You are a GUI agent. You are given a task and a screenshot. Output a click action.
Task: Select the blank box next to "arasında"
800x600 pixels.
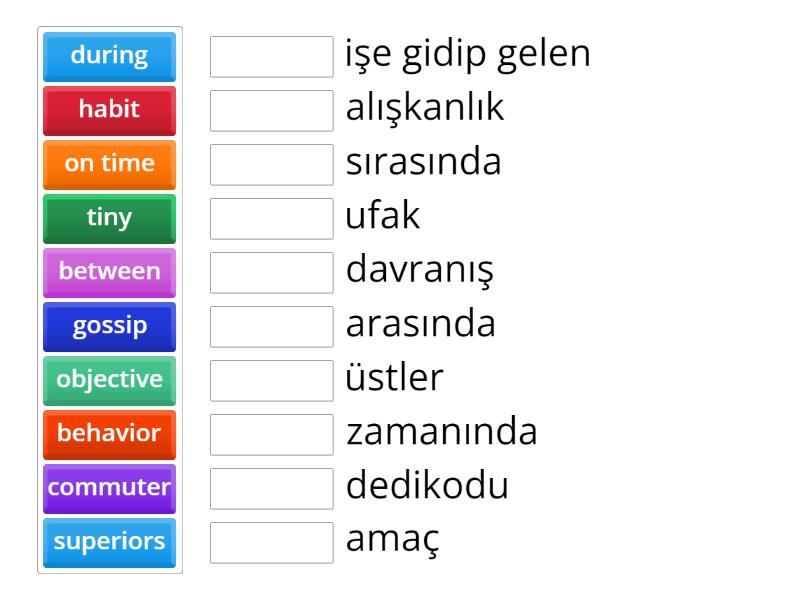click(272, 327)
